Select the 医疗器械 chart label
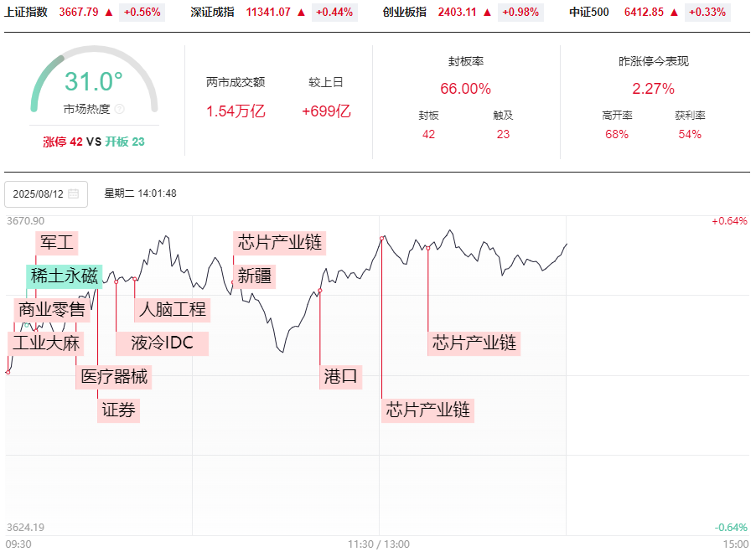This screenshot has width=756, height=557. (114, 376)
